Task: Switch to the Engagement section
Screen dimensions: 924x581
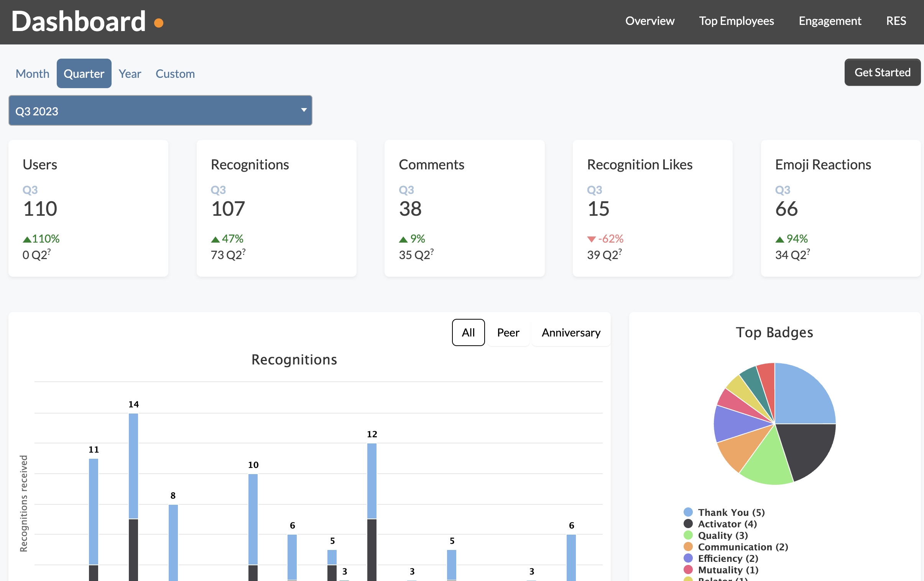Action: pyautogui.click(x=830, y=21)
